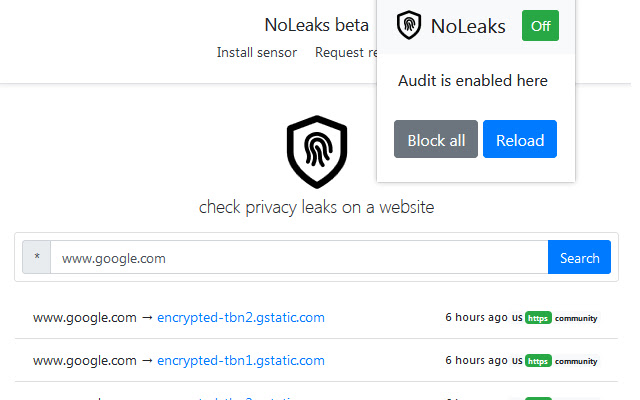Click community tag on encrypted-tbn1 row
This screenshot has width=640, height=400.
pyautogui.click(x=576, y=360)
